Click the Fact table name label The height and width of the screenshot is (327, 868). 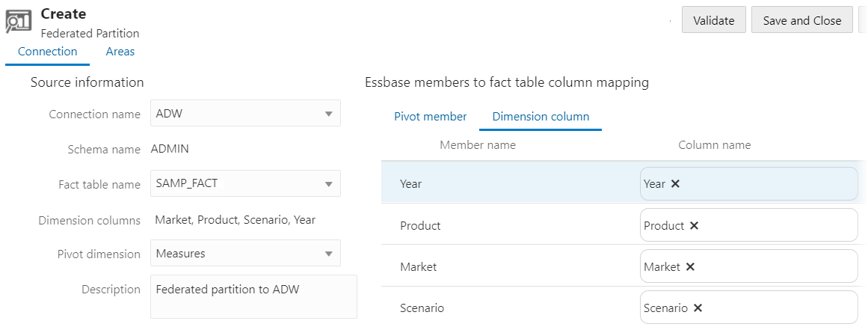(99, 185)
